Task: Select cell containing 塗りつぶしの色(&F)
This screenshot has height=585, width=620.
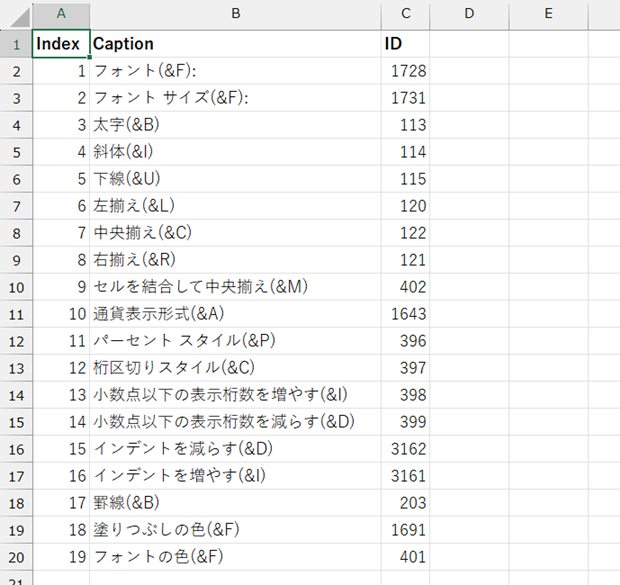Action: coord(236,530)
